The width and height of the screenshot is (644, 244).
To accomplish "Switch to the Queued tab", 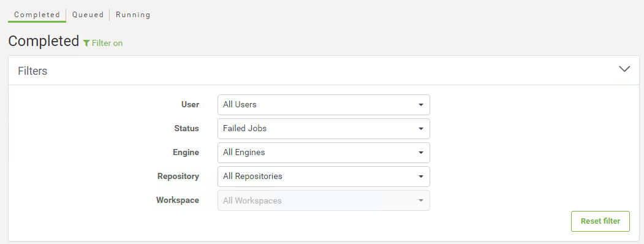I will (88, 15).
